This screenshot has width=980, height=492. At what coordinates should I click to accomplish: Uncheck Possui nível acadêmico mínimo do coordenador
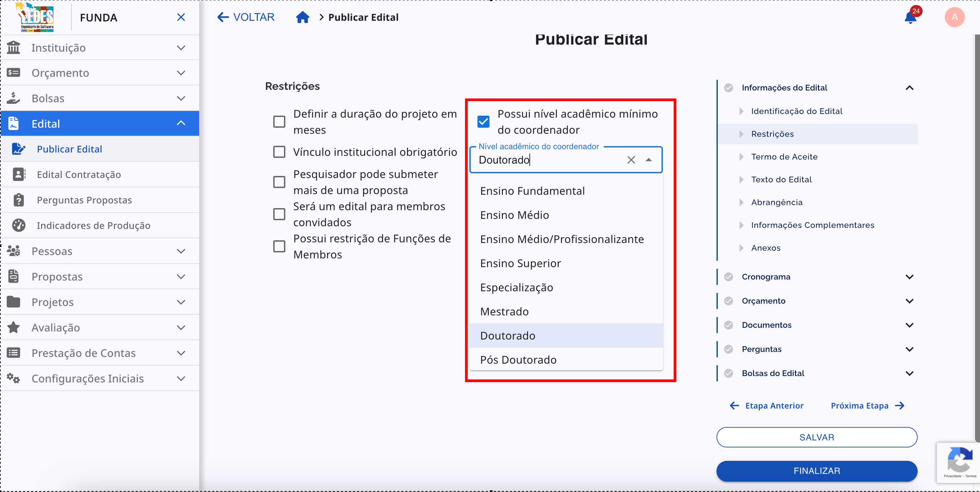point(483,121)
